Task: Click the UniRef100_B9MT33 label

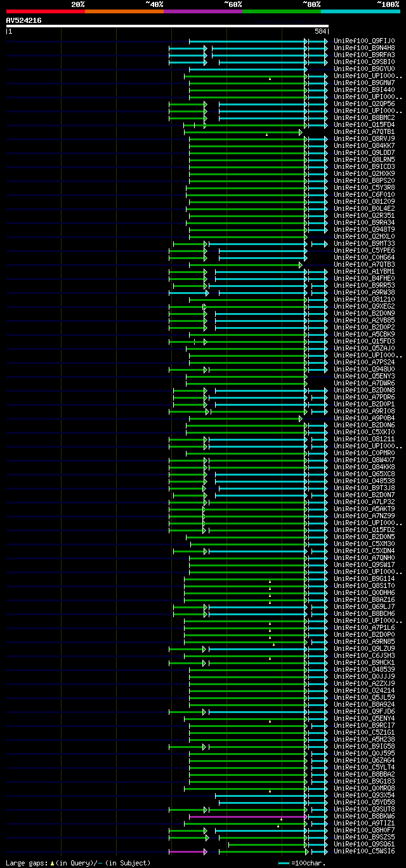Action: click(x=363, y=243)
